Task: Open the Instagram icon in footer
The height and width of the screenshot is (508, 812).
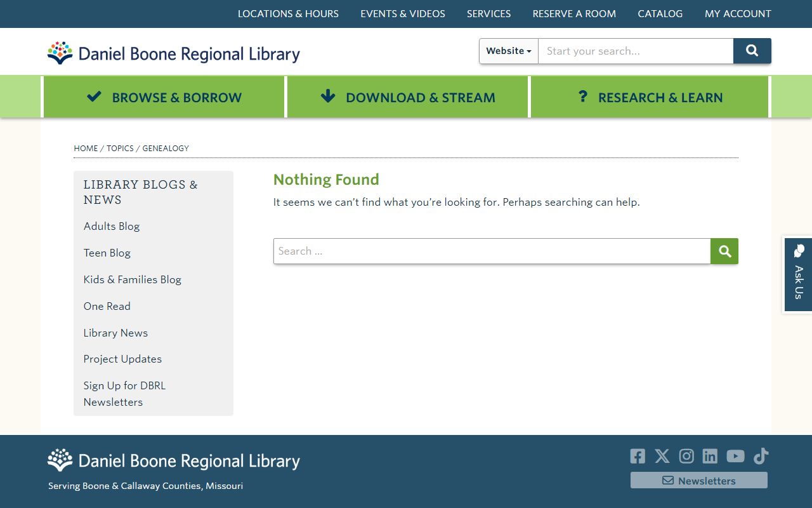Action: (686, 456)
